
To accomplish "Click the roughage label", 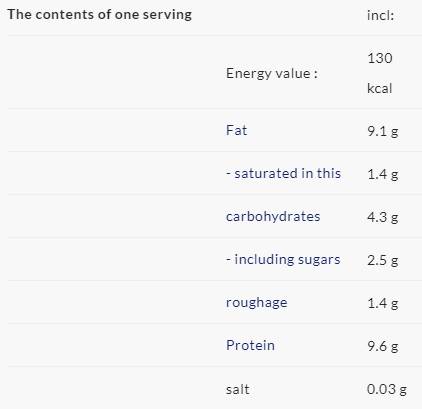I will click(x=256, y=303).
